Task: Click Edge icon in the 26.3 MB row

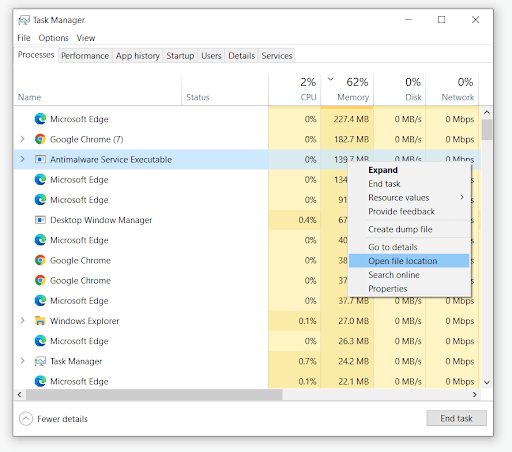Action: click(40, 341)
